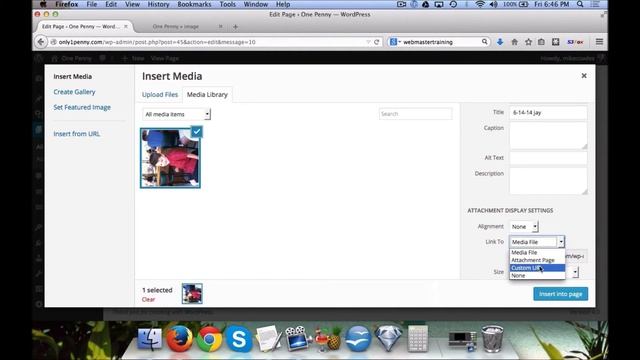Open a new browser tab
This screenshot has width=640, height=360.
(x=235, y=27)
